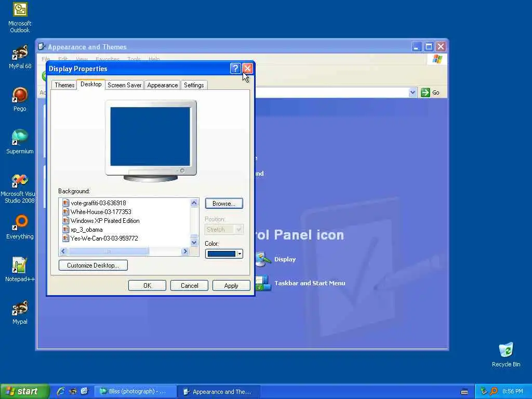Click horizontal scroll left arrow in list
The height and width of the screenshot is (399, 532).
click(63, 251)
